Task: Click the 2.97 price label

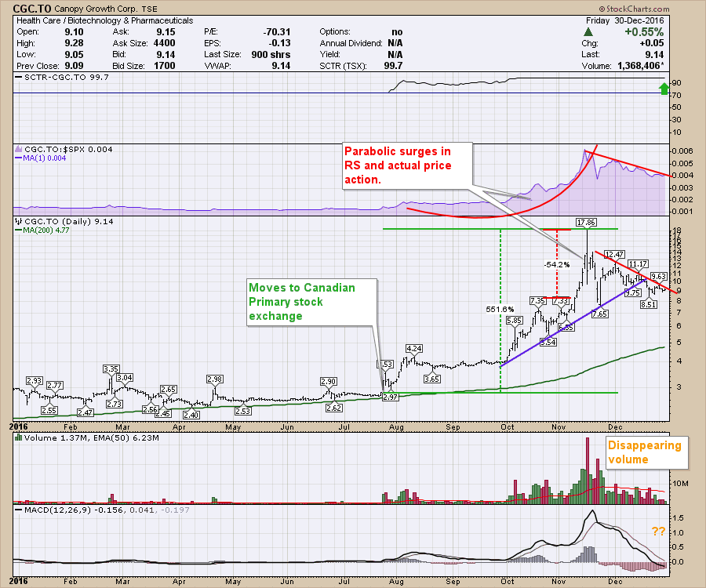Action: click(391, 397)
